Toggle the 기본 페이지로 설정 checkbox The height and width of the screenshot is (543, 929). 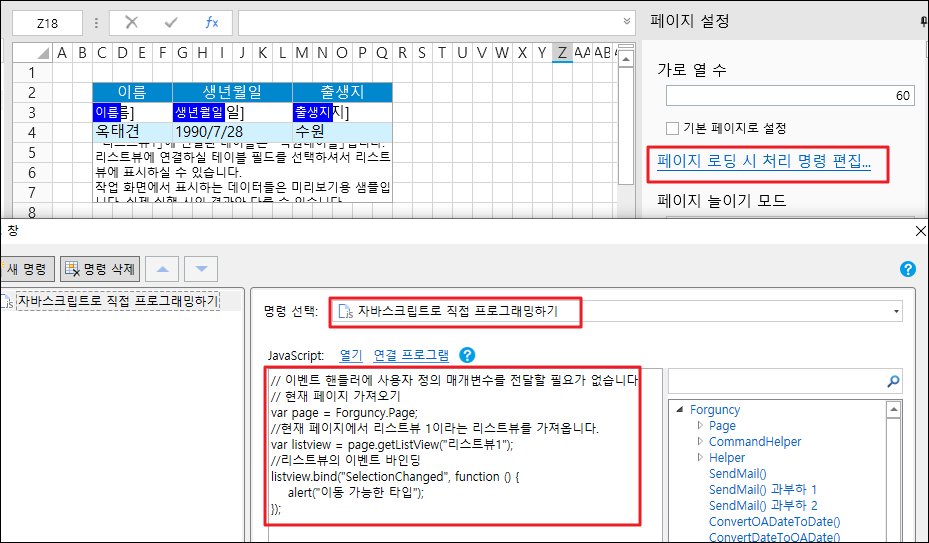pyautogui.click(x=672, y=128)
